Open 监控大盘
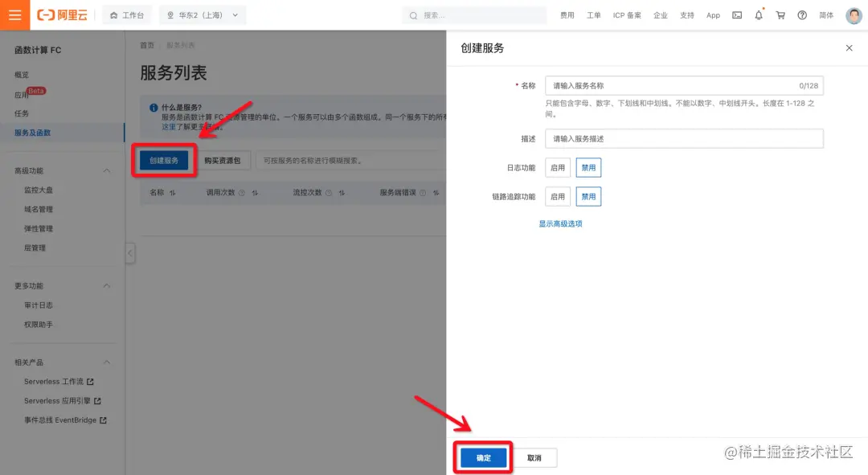 pos(39,190)
